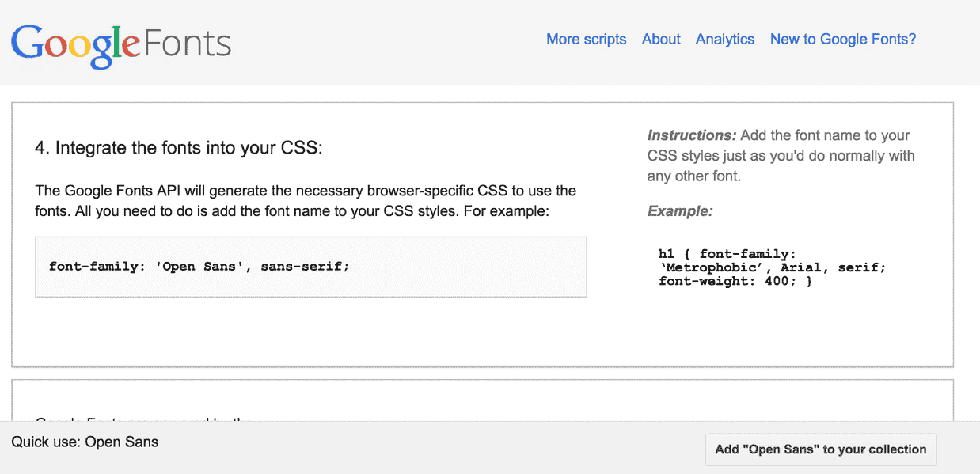Click 'Open Sans' inside the code snippet
The height and width of the screenshot is (474, 980).
point(202,267)
